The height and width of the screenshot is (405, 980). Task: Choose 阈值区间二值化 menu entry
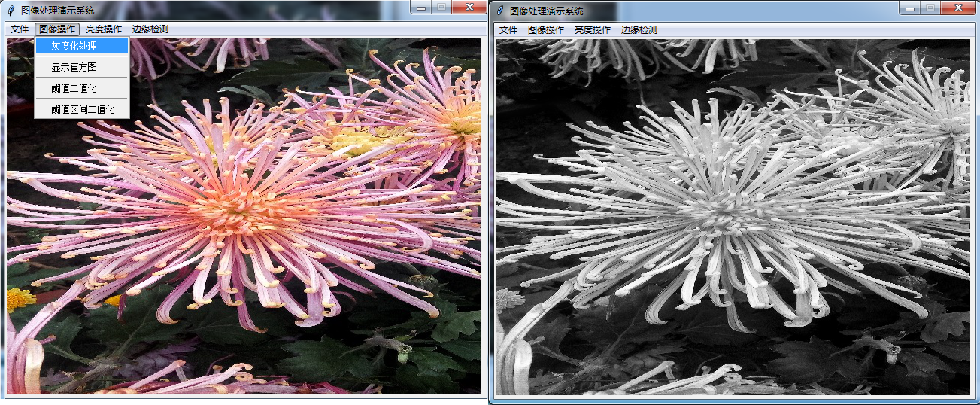[82, 109]
